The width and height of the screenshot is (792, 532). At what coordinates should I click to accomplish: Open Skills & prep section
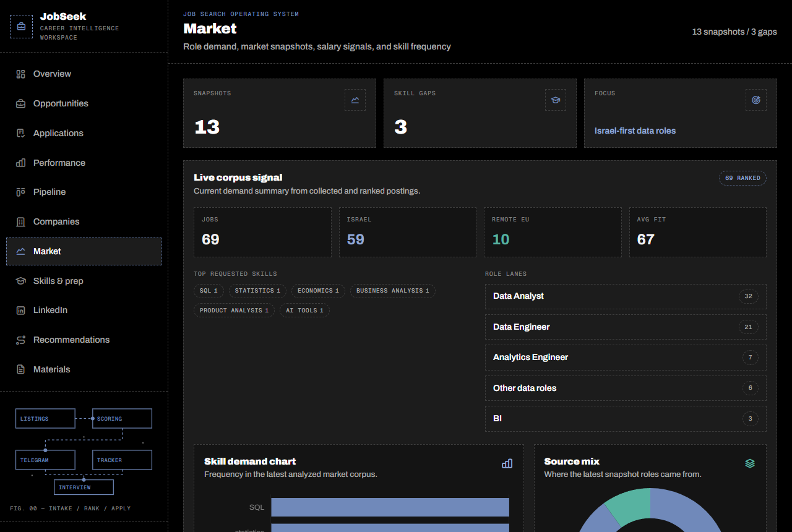tap(84, 281)
